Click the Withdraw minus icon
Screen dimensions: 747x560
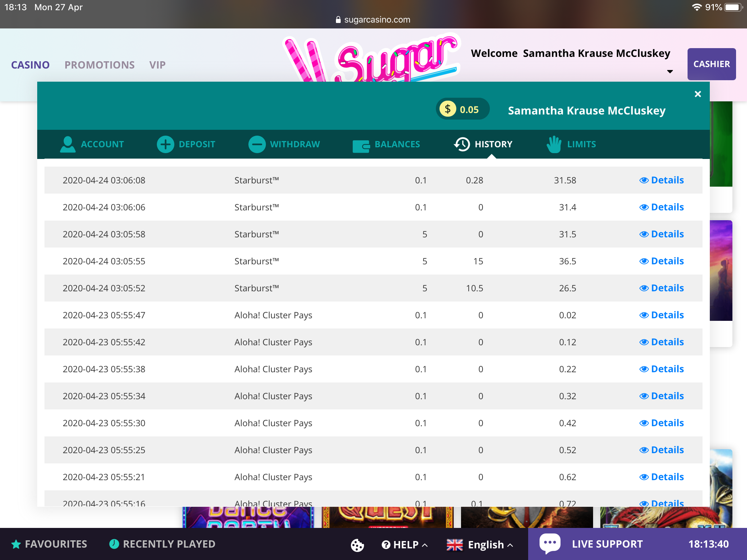coord(257,144)
